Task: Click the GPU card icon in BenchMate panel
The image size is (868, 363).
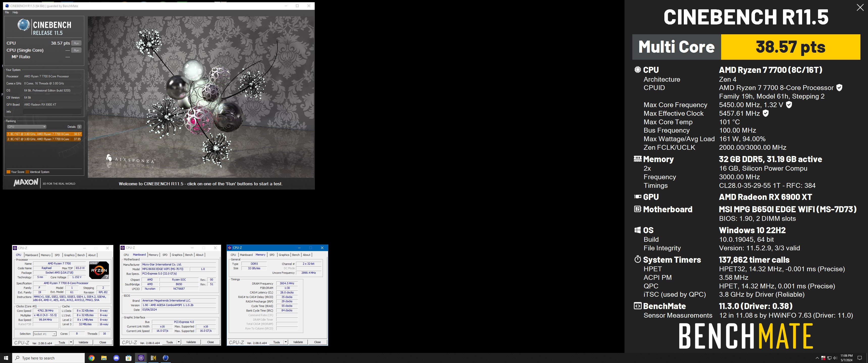Action: tap(638, 197)
